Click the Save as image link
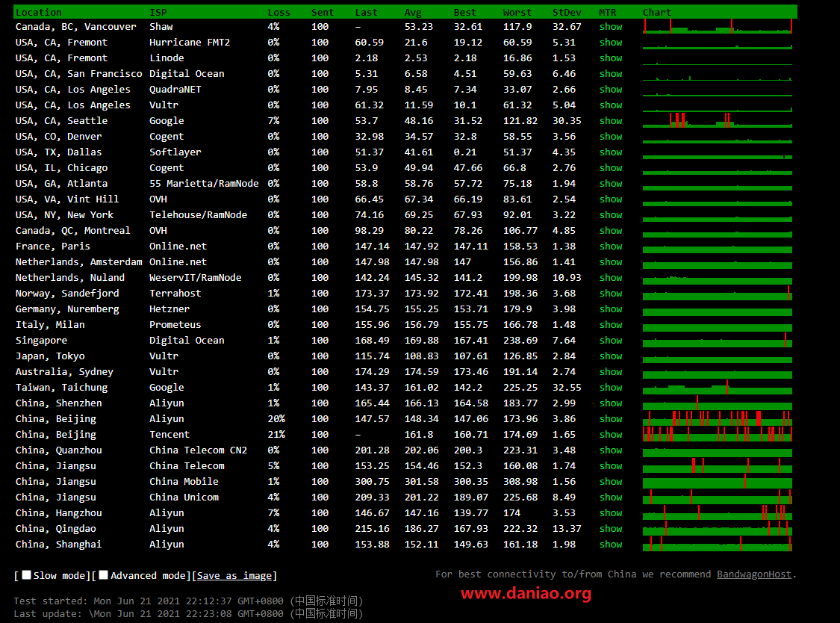 click(x=234, y=575)
